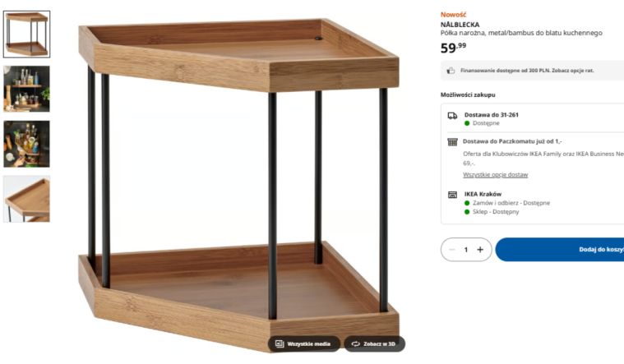Select the shelf close-up detail thumbnail
This screenshot has height=364, width=624.
tap(26, 199)
